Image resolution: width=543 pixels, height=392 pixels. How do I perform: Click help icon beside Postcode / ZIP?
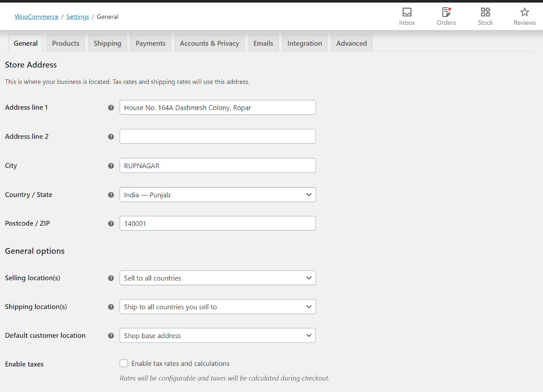(x=111, y=224)
